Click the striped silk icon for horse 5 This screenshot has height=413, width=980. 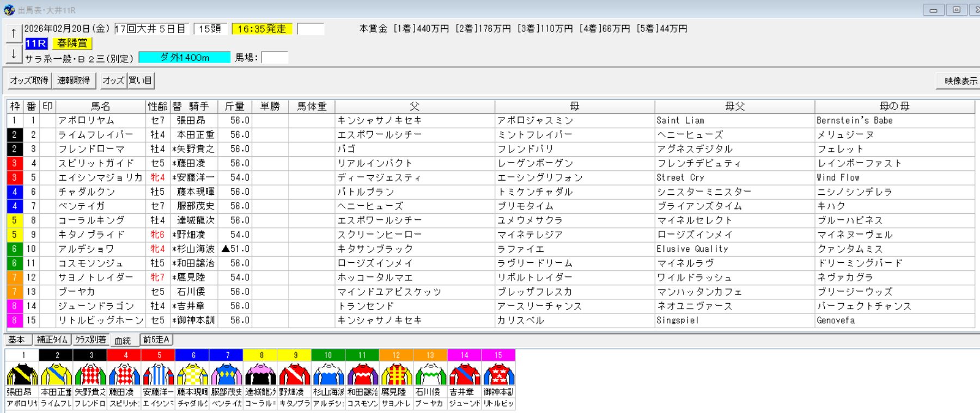click(x=158, y=374)
